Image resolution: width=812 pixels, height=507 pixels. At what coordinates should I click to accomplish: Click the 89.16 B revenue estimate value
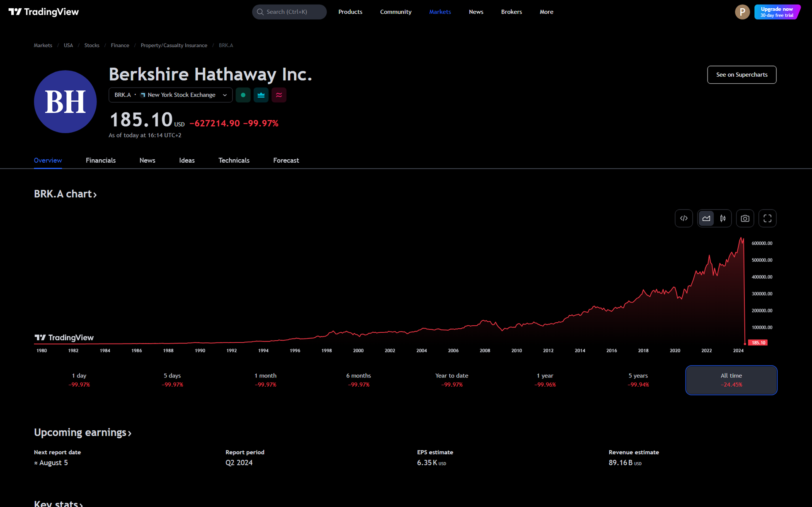[625, 463]
